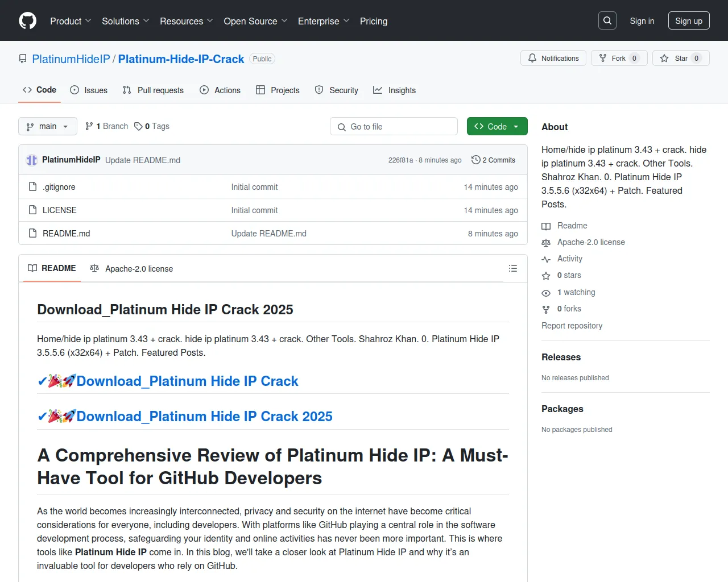The width and height of the screenshot is (728, 582).
Task: Click the Sign up button
Action: click(x=688, y=21)
